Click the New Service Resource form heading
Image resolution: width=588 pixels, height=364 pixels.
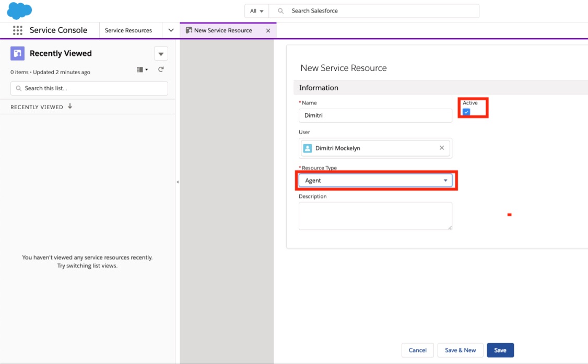(x=344, y=68)
